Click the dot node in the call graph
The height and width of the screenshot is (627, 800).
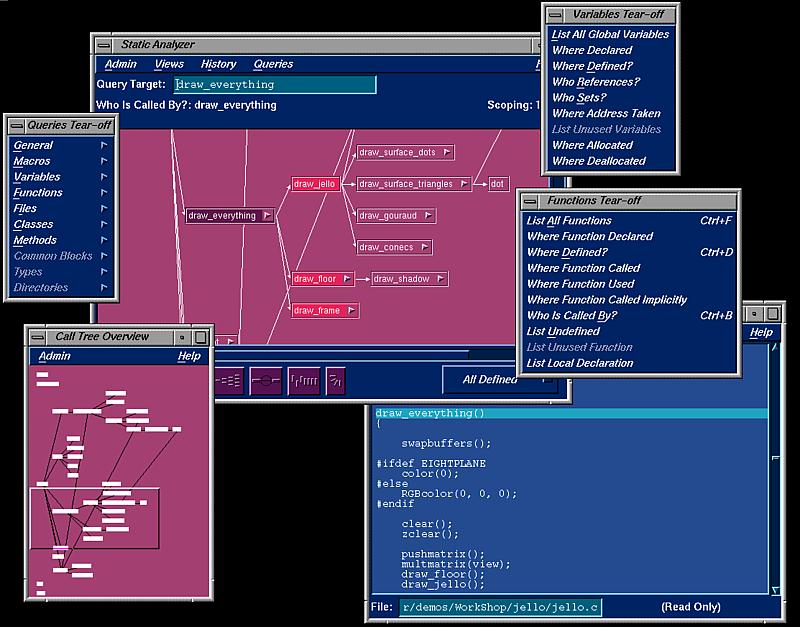point(498,184)
